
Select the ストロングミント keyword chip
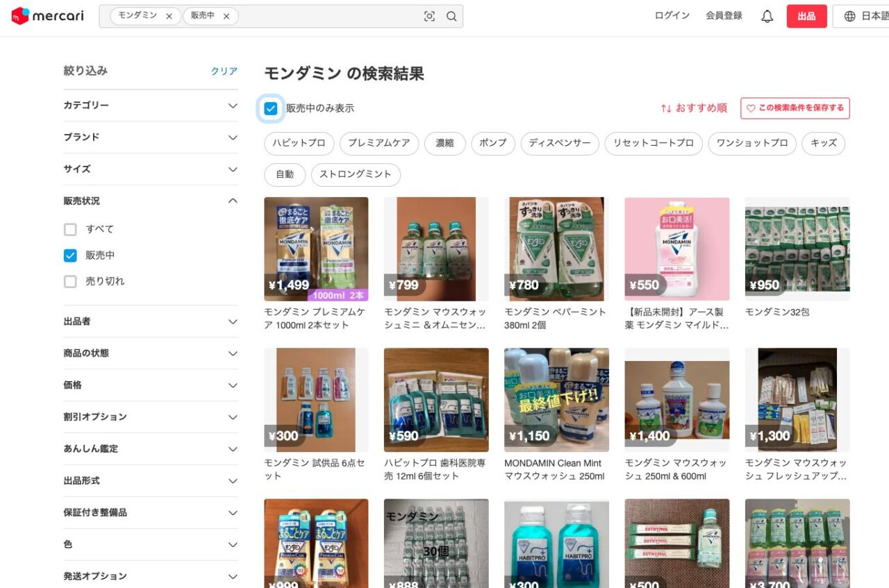click(356, 175)
